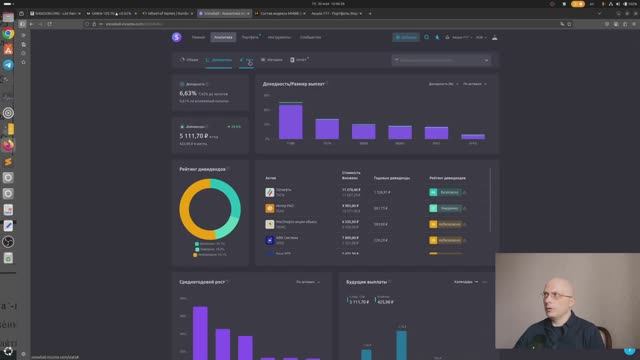Open OBS Studio from the dock
The width and height of the screenshot is (640, 360).
tap(8, 242)
